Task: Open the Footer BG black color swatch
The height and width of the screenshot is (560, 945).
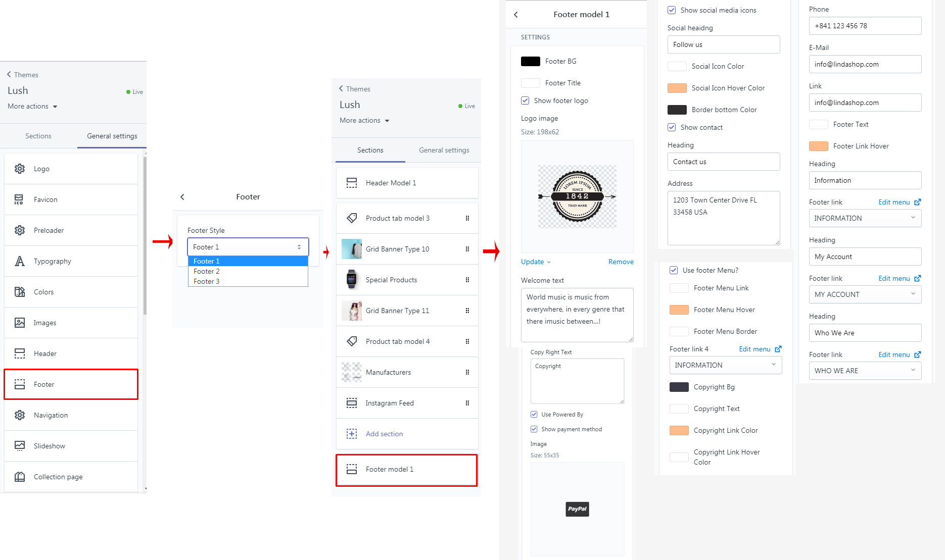Action: coord(530,61)
